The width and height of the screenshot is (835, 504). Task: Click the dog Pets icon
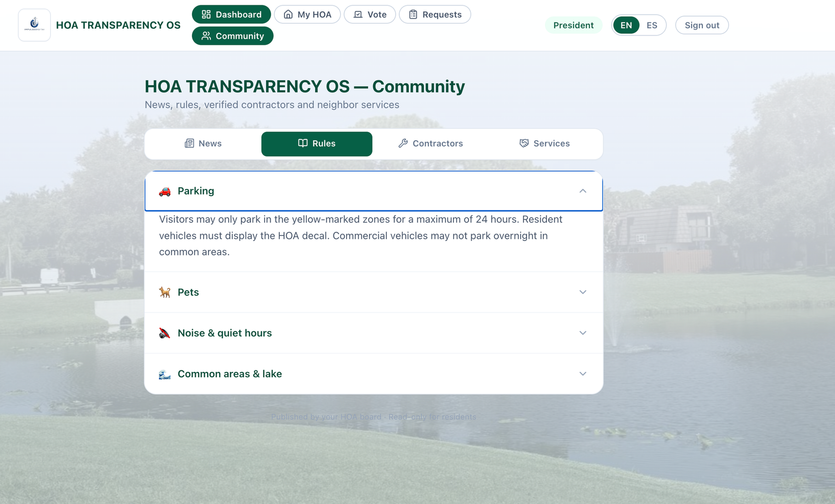pos(165,292)
